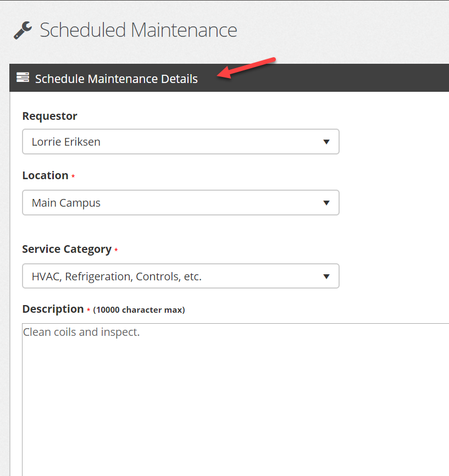
Task: Click inside the Description text area
Action: coord(236,400)
